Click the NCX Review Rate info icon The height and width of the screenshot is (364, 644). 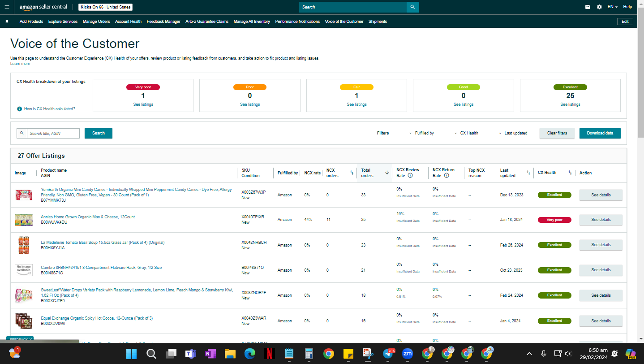point(410,176)
